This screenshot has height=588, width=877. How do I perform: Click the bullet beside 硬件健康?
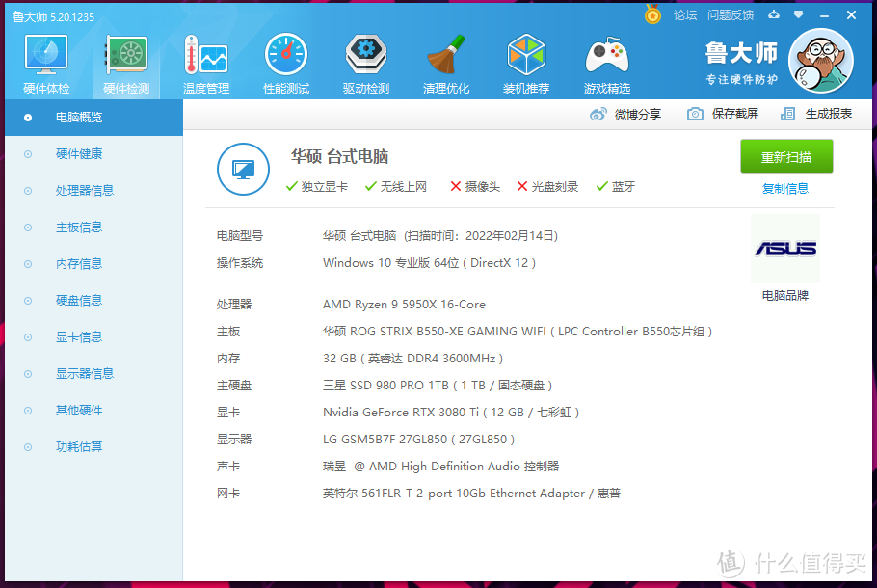(x=28, y=154)
